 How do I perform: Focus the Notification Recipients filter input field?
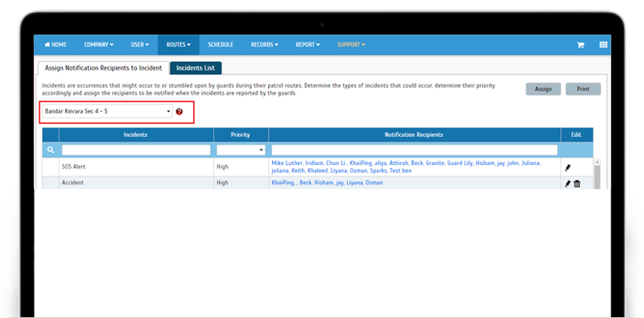(415, 150)
